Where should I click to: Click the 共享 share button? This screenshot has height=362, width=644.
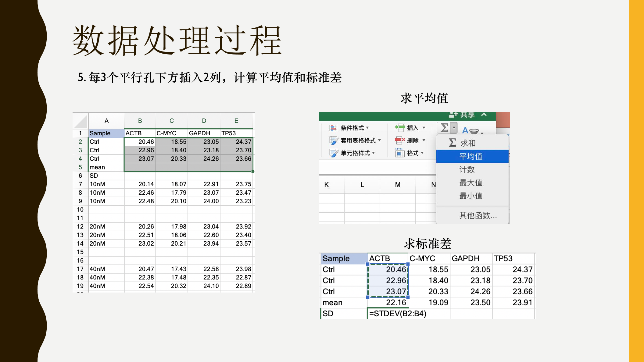pyautogui.click(x=467, y=115)
